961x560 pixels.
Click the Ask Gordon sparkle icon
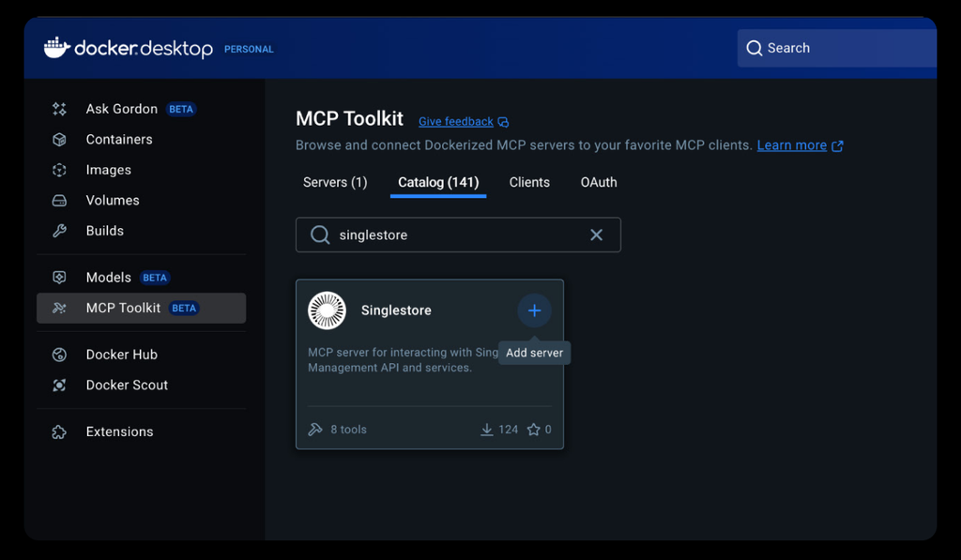click(59, 109)
